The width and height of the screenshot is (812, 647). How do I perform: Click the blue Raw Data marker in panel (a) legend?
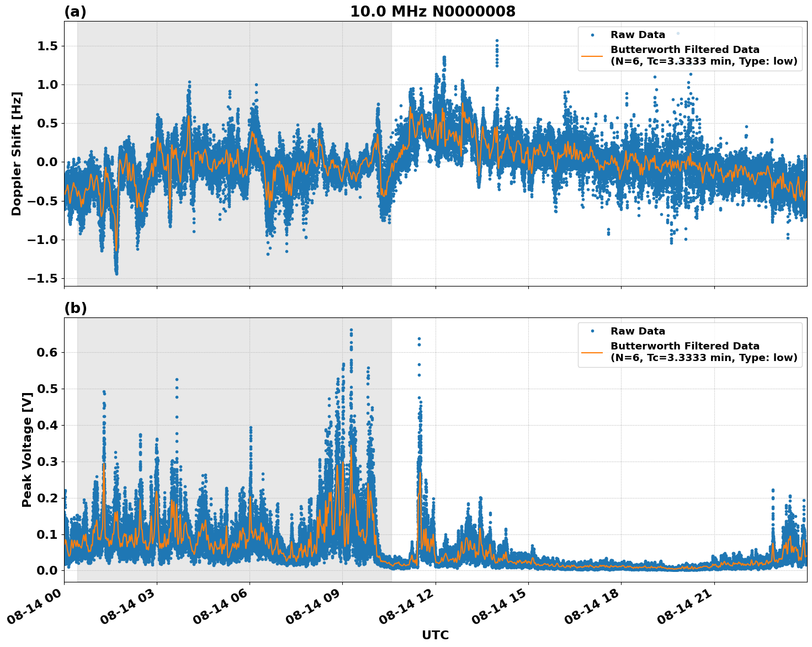click(x=593, y=34)
